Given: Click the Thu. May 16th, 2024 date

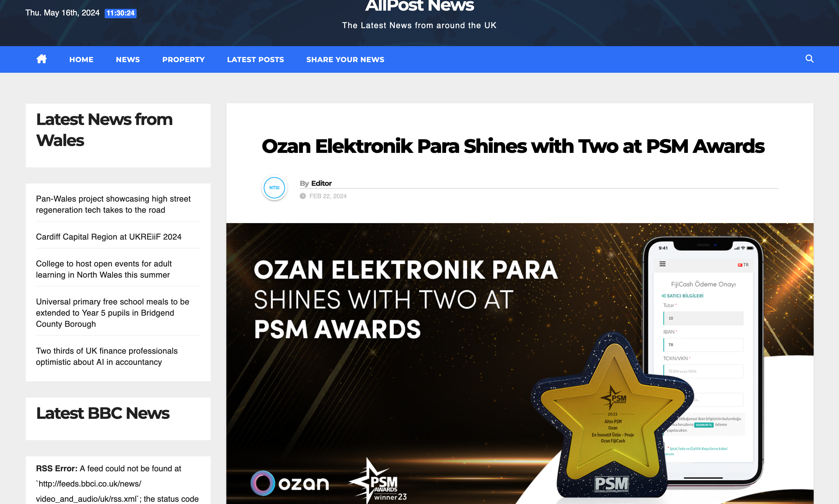Looking at the screenshot, I should [x=62, y=13].
